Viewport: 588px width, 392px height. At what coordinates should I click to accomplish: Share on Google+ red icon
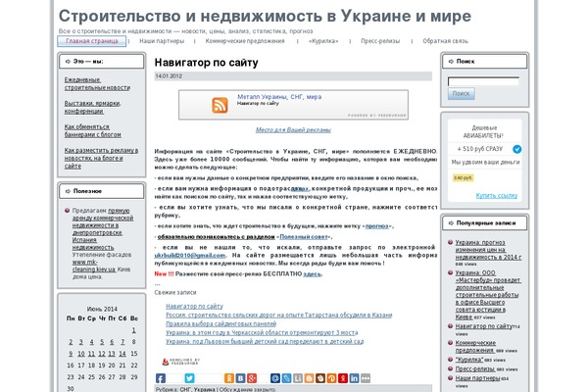click(252, 378)
